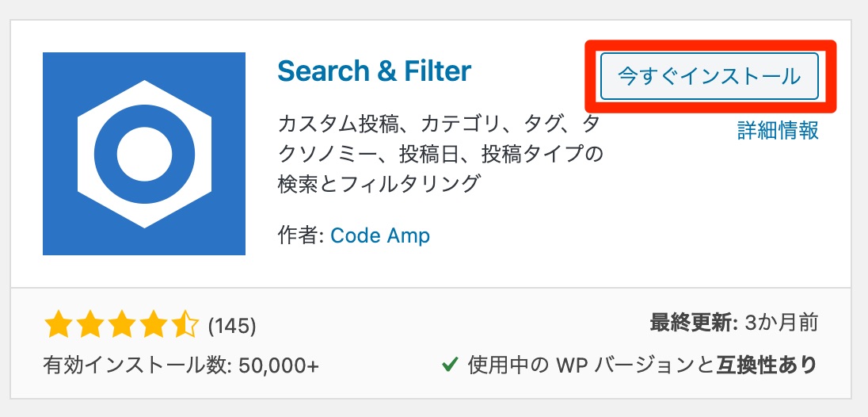Click the (145) ratings count
The image size is (868, 417).
232,327
